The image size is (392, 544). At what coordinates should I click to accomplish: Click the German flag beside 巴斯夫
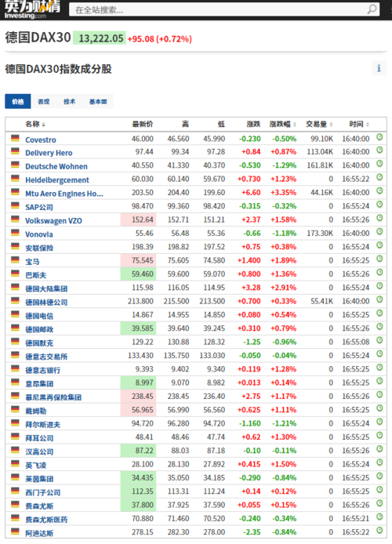(15, 274)
